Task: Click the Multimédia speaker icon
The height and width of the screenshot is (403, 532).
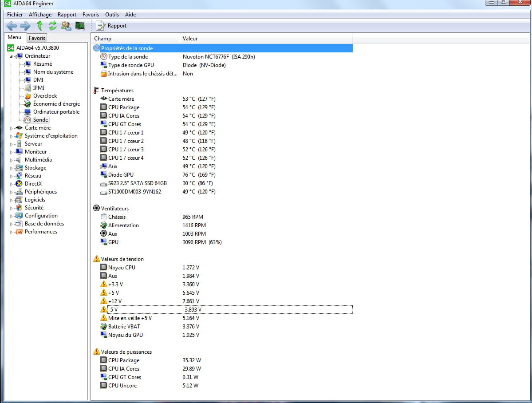Action: pyautogui.click(x=19, y=160)
